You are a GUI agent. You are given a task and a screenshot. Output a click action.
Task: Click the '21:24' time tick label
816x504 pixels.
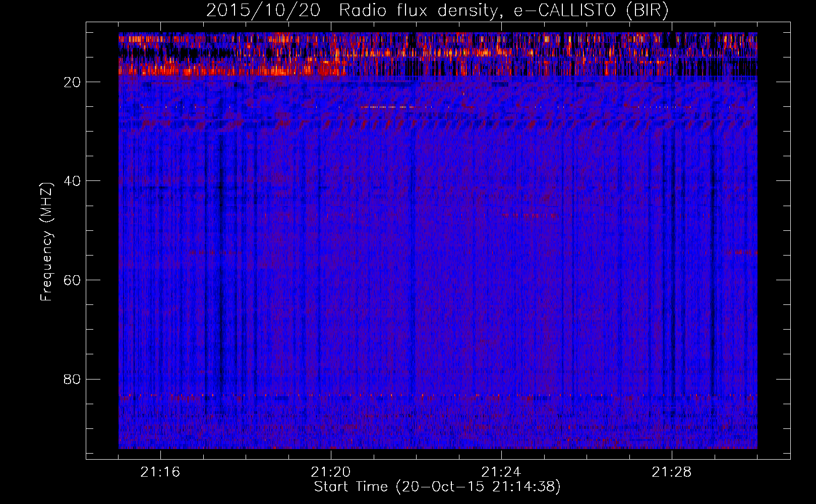[x=501, y=472]
